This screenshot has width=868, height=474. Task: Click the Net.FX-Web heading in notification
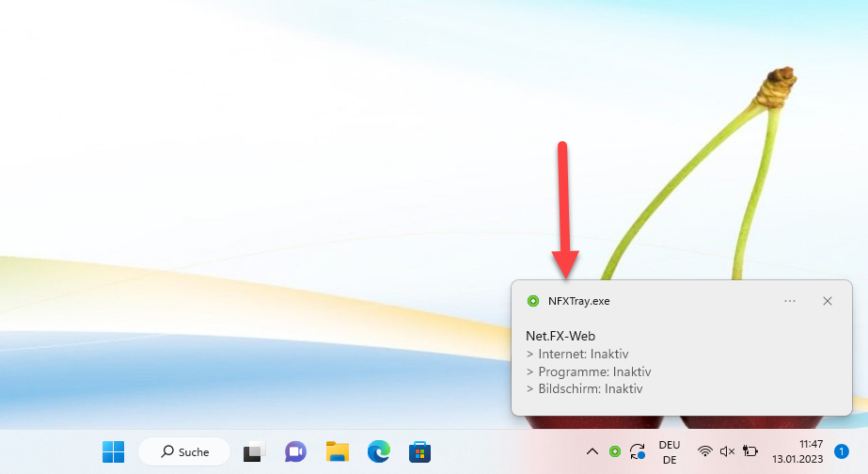pos(560,336)
